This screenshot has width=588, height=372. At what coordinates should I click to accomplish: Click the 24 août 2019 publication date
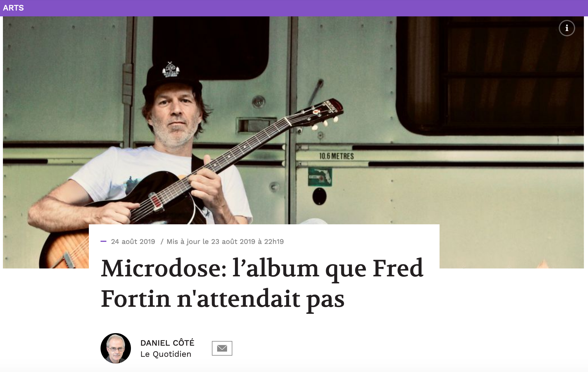pyautogui.click(x=133, y=242)
